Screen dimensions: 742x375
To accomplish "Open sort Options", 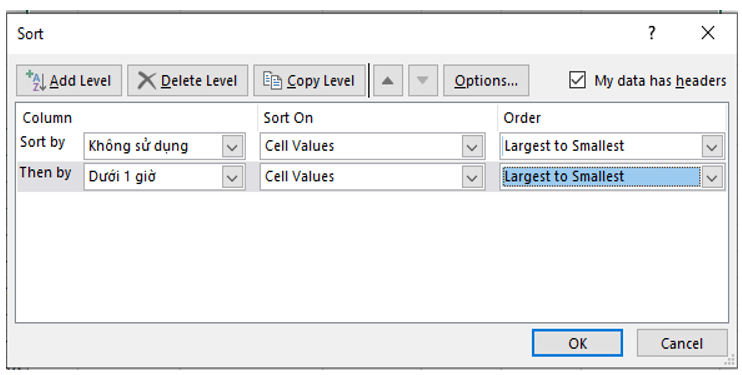I will (x=486, y=80).
